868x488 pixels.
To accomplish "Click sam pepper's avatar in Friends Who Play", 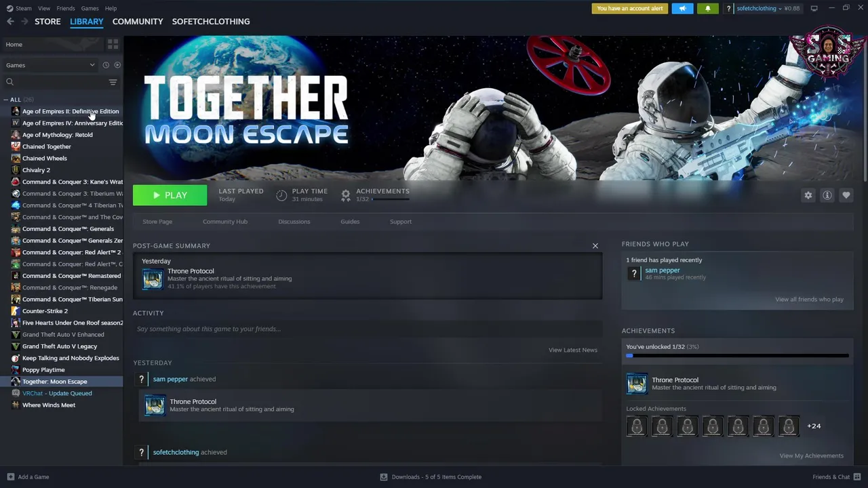I will point(634,273).
